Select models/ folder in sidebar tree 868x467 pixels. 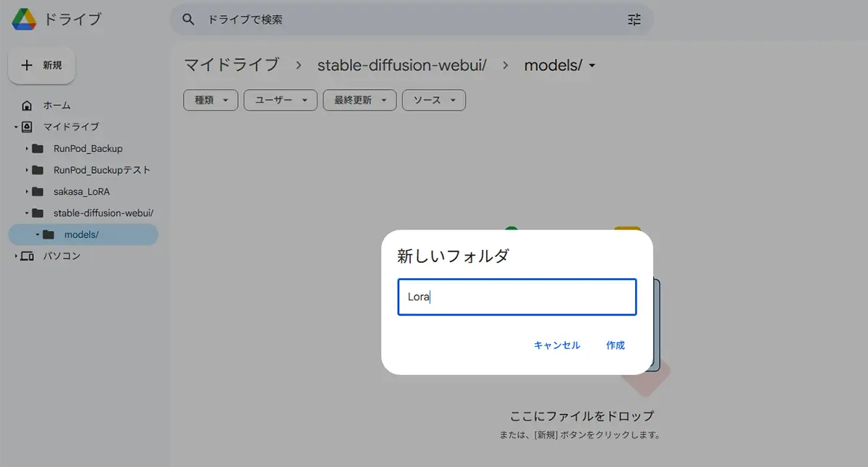(x=82, y=235)
